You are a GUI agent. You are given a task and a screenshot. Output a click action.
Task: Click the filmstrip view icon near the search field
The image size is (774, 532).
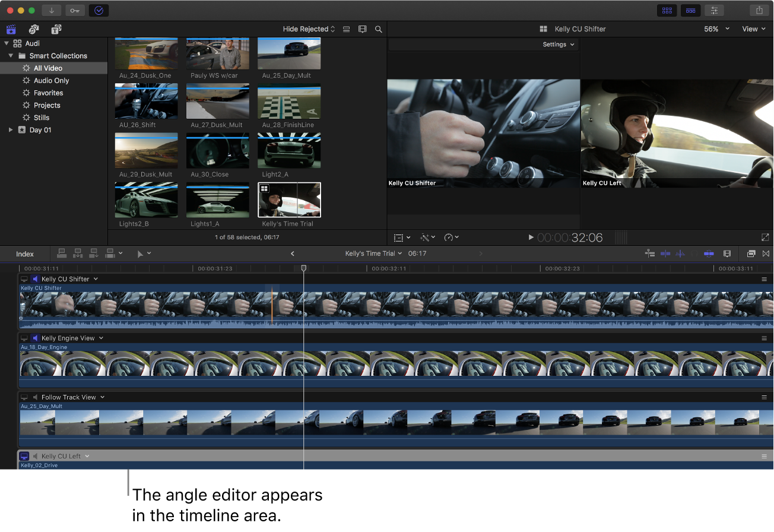click(x=363, y=28)
